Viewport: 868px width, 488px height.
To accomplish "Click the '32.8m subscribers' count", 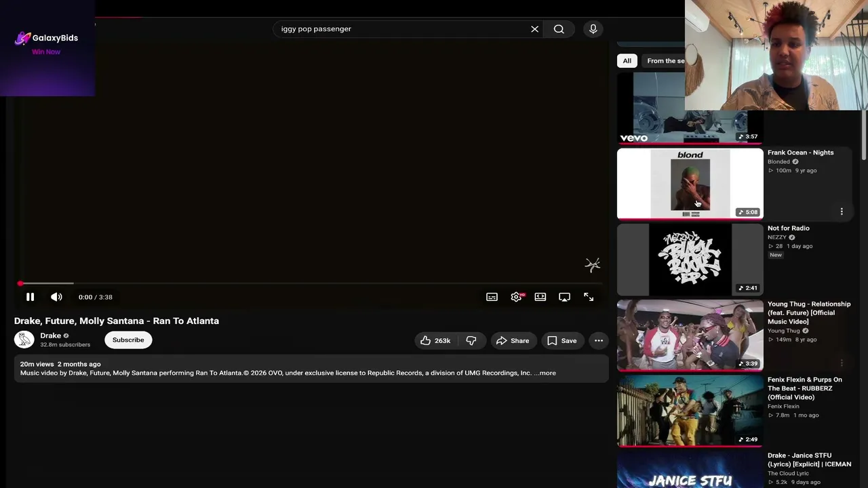I will point(65,345).
